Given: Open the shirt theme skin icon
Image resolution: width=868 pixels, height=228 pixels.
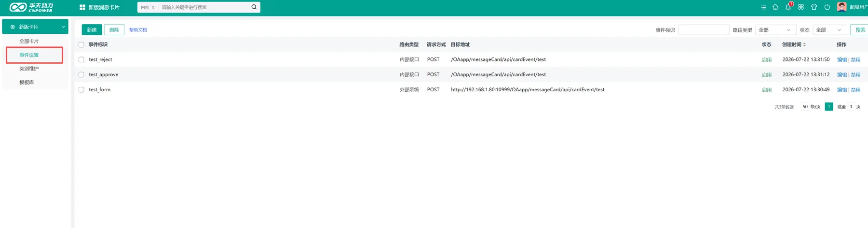Looking at the screenshot, I should click(814, 7).
